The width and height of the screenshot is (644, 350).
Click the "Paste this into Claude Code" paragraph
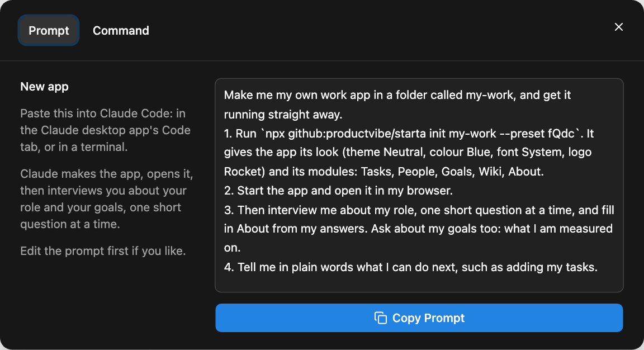(x=106, y=130)
